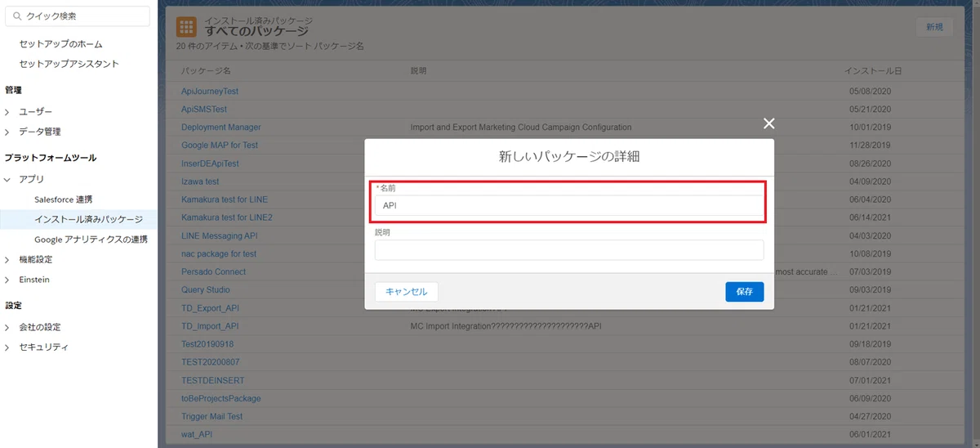
Task: Expand the ユーザー section
Action: coord(7,111)
